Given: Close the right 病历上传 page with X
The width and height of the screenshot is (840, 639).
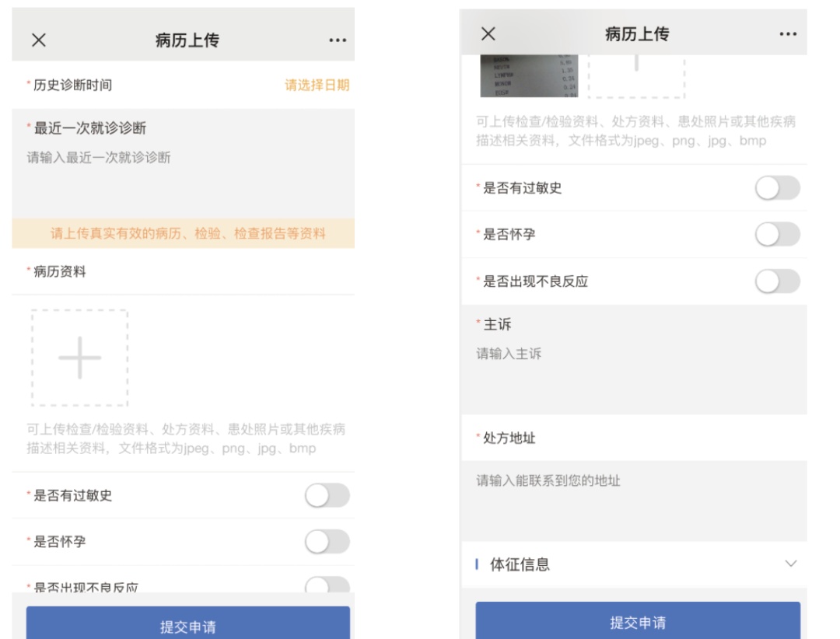Looking at the screenshot, I should 488,33.
